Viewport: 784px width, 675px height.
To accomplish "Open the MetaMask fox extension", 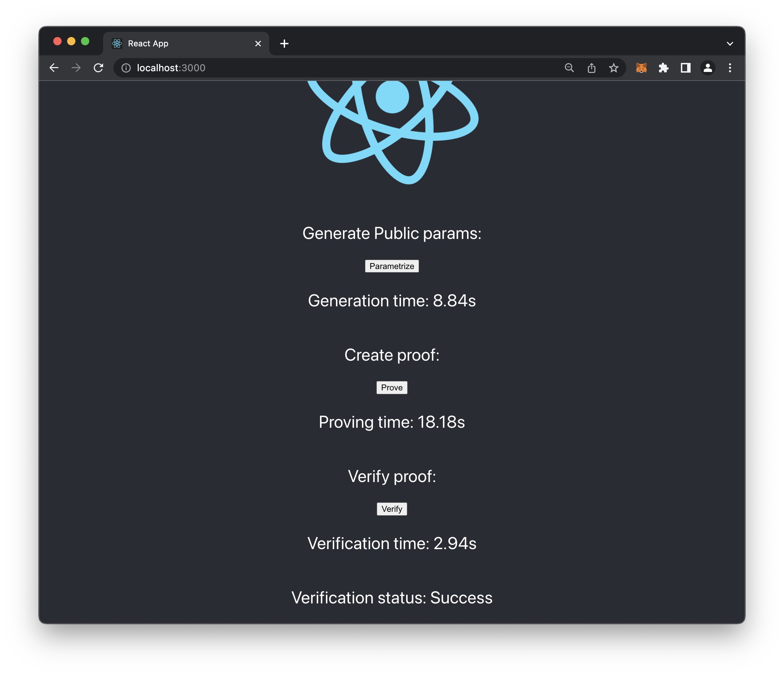I will tap(641, 68).
